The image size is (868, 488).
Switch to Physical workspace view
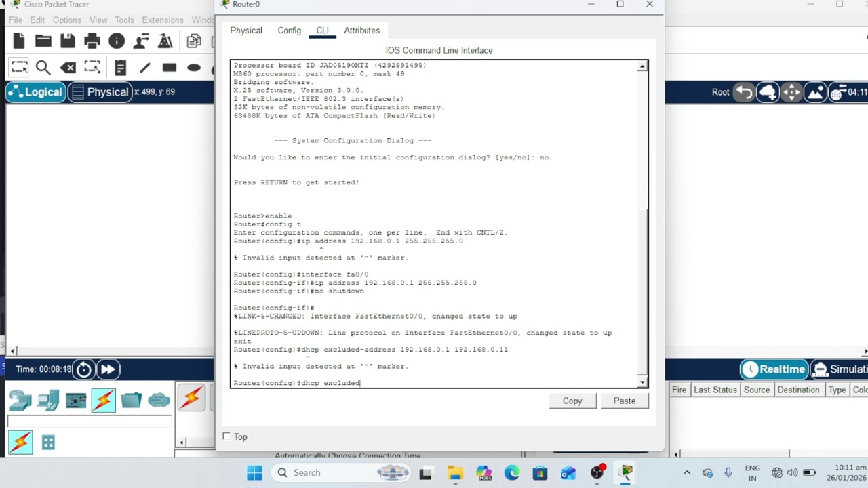(x=100, y=92)
